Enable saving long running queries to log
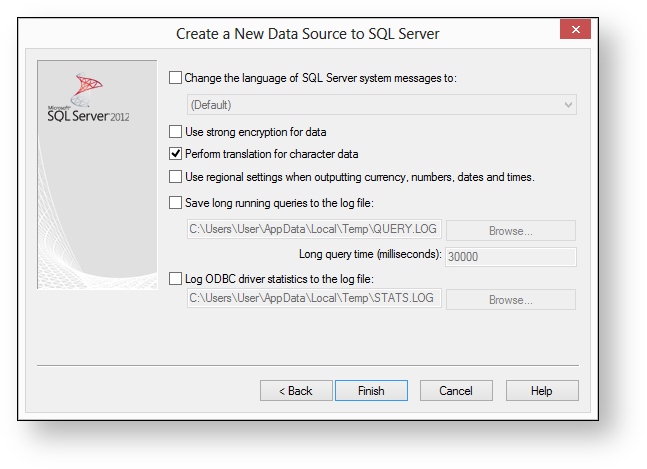Viewport: 647px width, 469px height. tap(177, 203)
